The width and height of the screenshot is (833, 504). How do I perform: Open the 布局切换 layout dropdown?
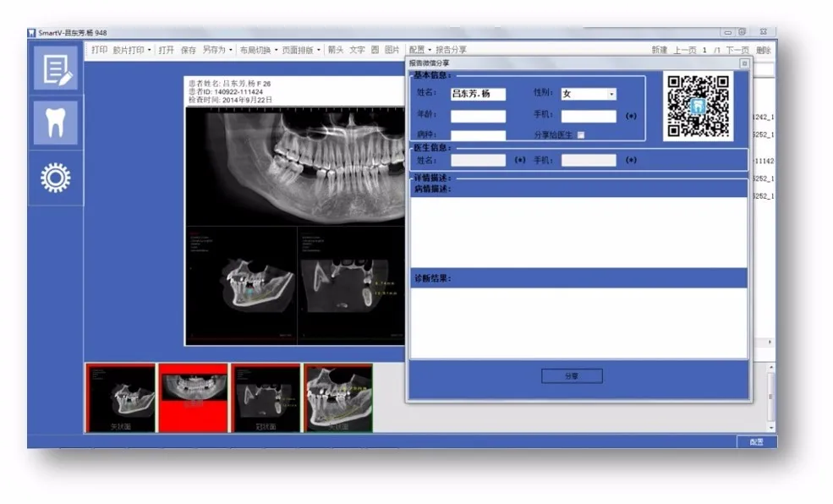coord(258,51)
